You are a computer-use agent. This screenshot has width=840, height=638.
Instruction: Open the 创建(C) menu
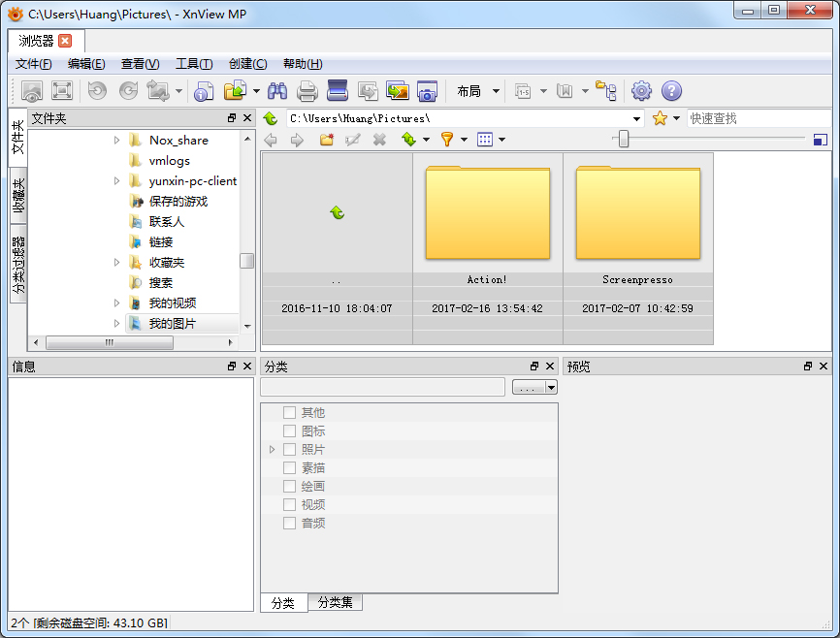tap(247, 64)
